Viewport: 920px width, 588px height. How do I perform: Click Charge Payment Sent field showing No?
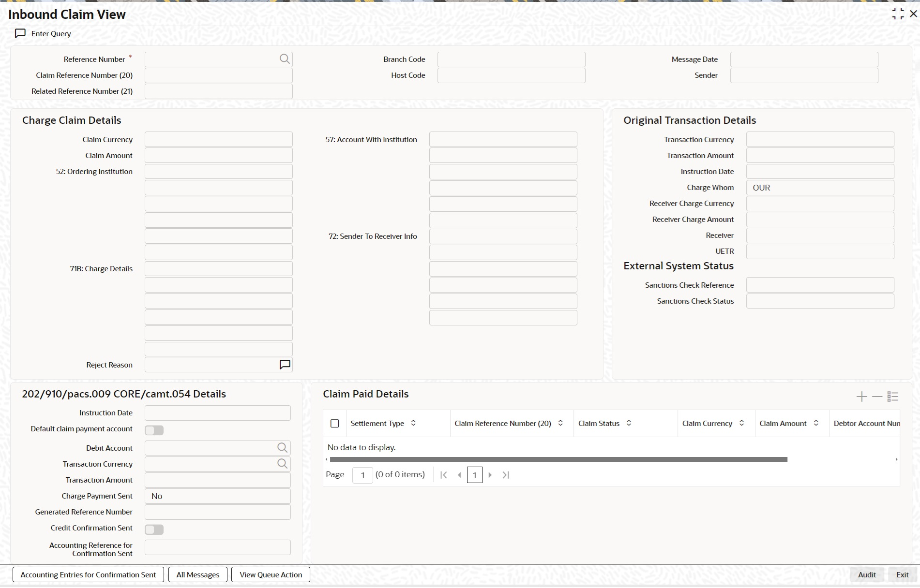tap(218, 496)
